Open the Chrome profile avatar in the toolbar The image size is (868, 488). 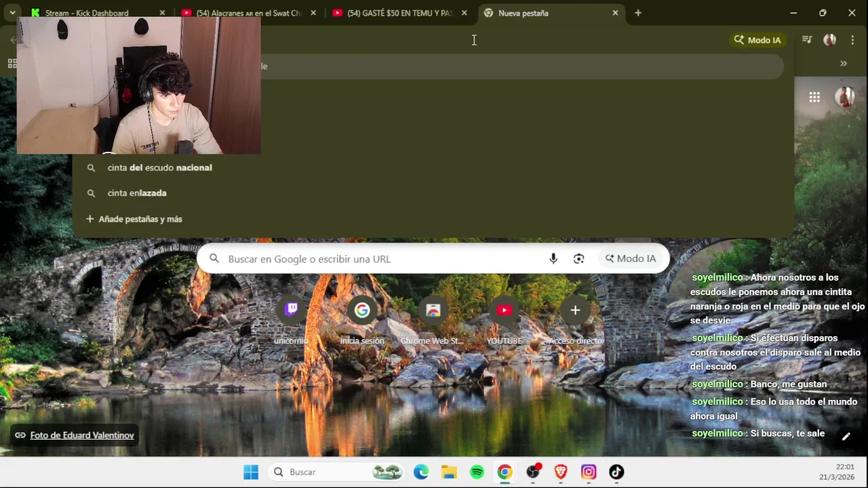coord(829,40)
